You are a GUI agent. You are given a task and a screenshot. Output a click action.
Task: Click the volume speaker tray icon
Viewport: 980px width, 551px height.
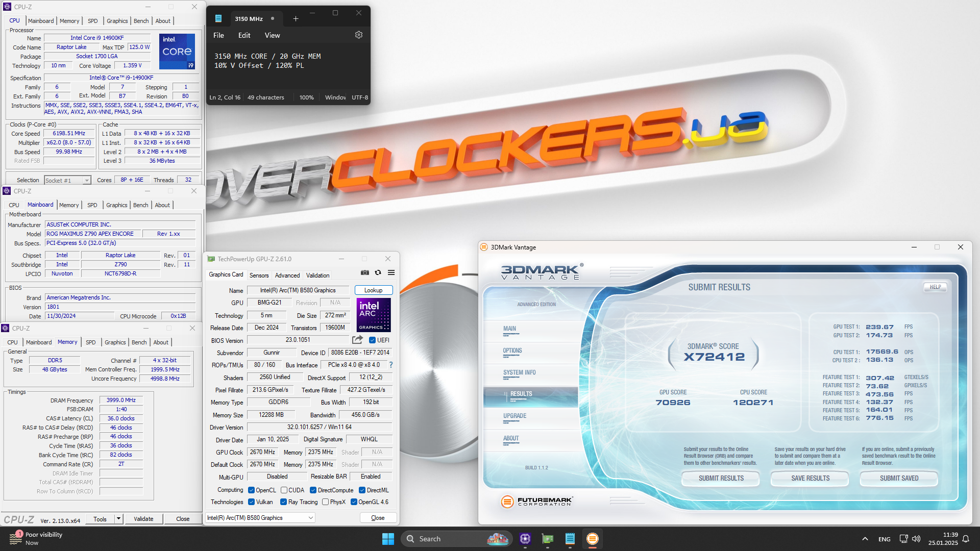pyautogui.click(x=916, y=539)
